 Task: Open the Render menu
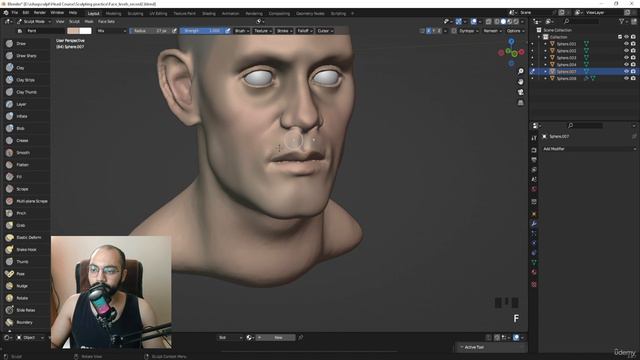click(40, 13)
